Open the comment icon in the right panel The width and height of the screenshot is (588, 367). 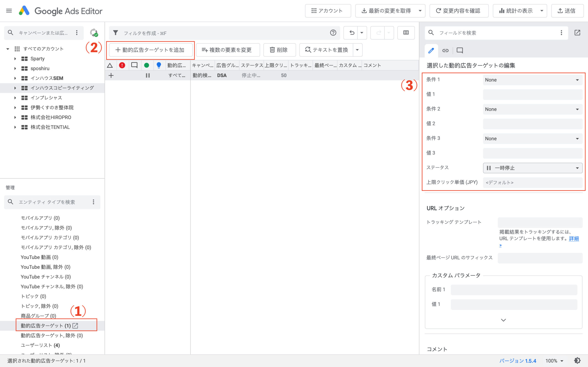(x=459, y=50)
